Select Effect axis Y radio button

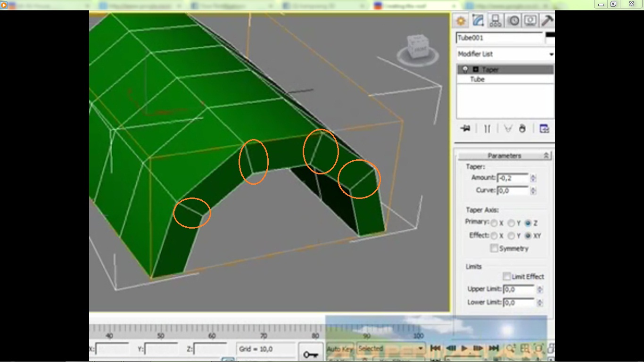(x=511, y=236)
